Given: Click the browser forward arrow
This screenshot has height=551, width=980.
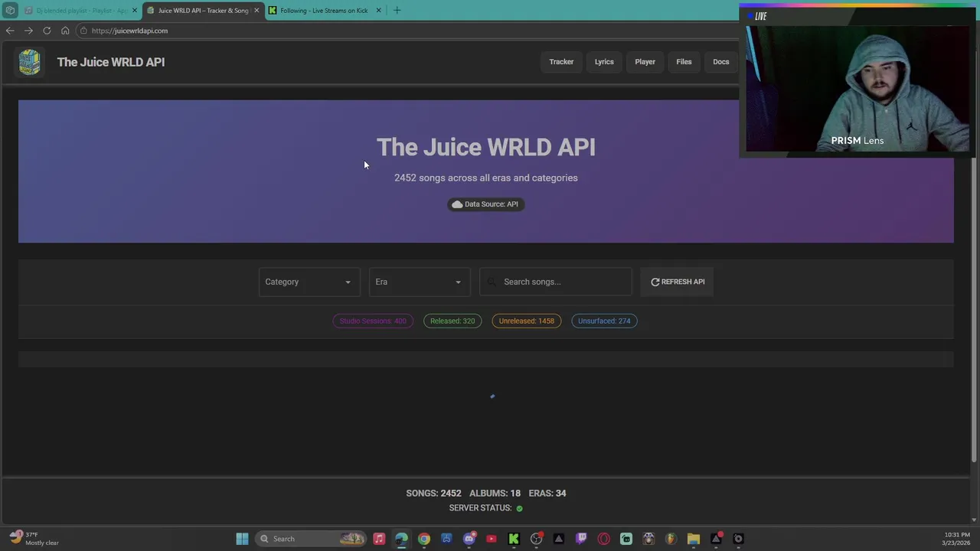Looking at the screenshot, I should tap(28, 31).
